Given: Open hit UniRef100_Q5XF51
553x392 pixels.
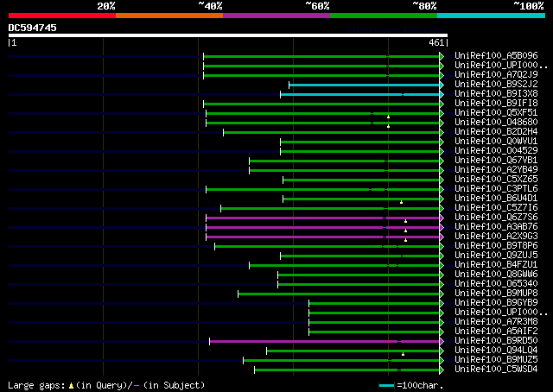Looking at the screenshot, I should click(496, 113).
